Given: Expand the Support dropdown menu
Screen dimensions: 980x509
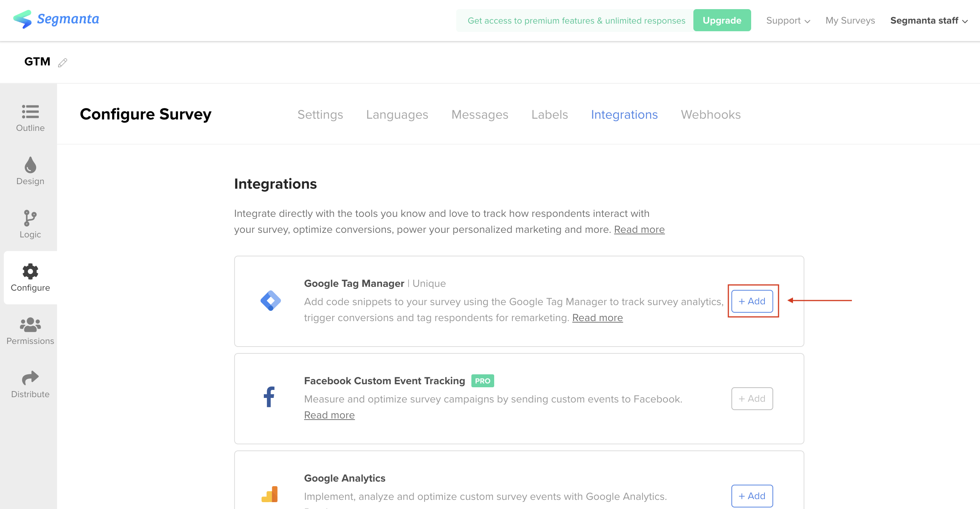Looking at the screenshot, I should click(x=788, y=21).
